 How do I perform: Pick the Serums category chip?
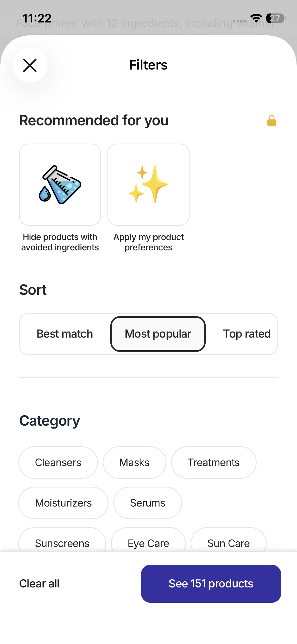click(148, 503)
